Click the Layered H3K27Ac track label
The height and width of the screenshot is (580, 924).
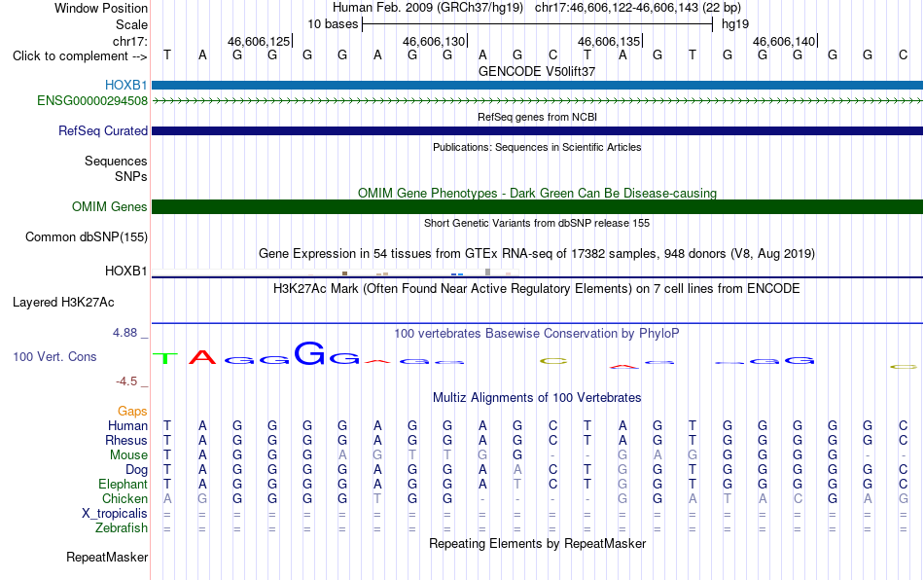pyautogui.click(x=63, y=303)
